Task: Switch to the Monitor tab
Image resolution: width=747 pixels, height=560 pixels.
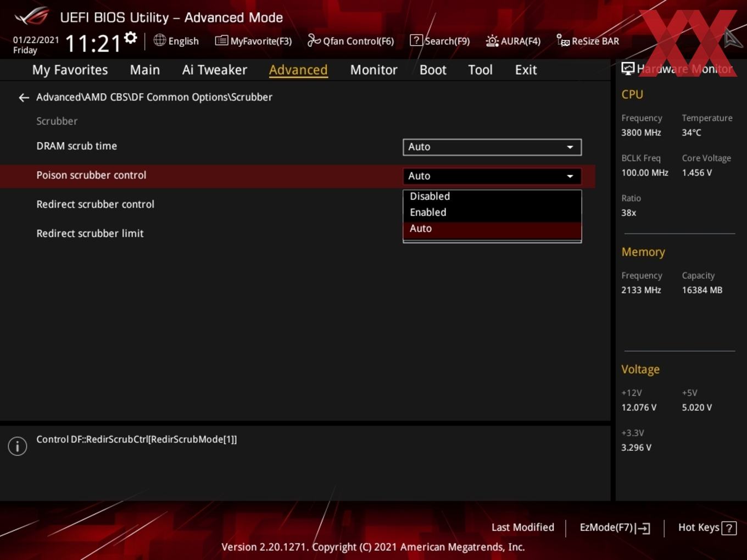Action: tap(374, 70)
